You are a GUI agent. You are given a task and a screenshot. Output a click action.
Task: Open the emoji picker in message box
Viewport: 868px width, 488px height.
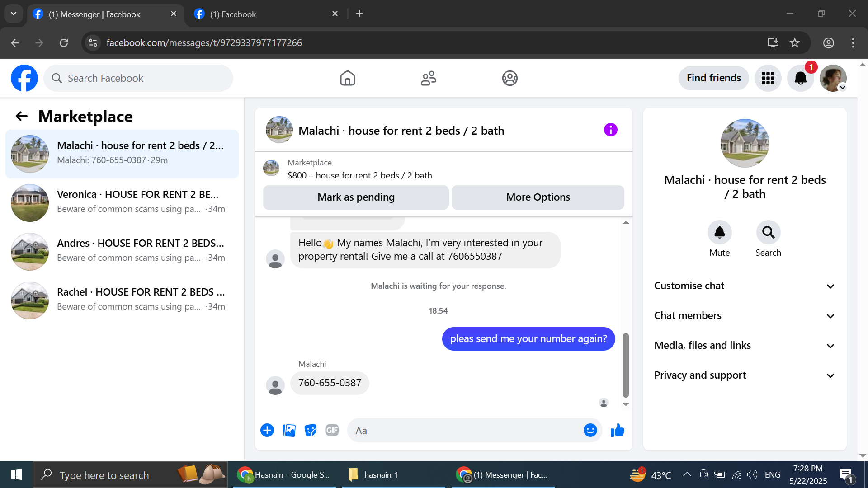tap(590, 430)
